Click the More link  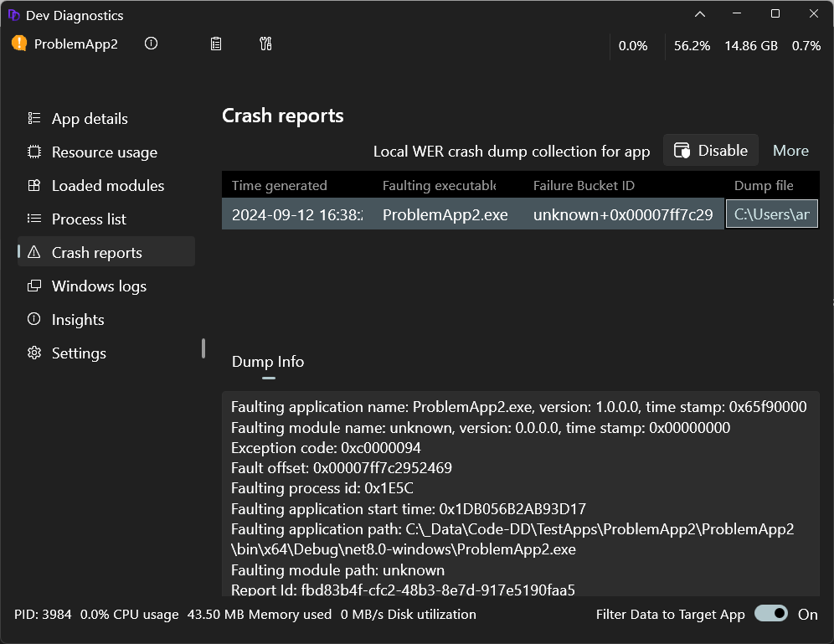coord(790,151)
